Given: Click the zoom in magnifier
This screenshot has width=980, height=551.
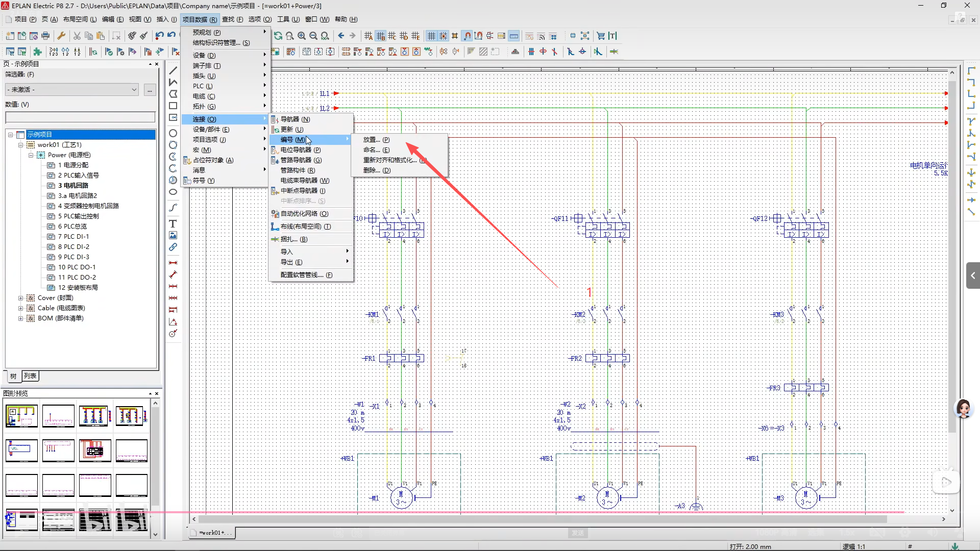Looking at the screenshot, I should pos(302,36).
